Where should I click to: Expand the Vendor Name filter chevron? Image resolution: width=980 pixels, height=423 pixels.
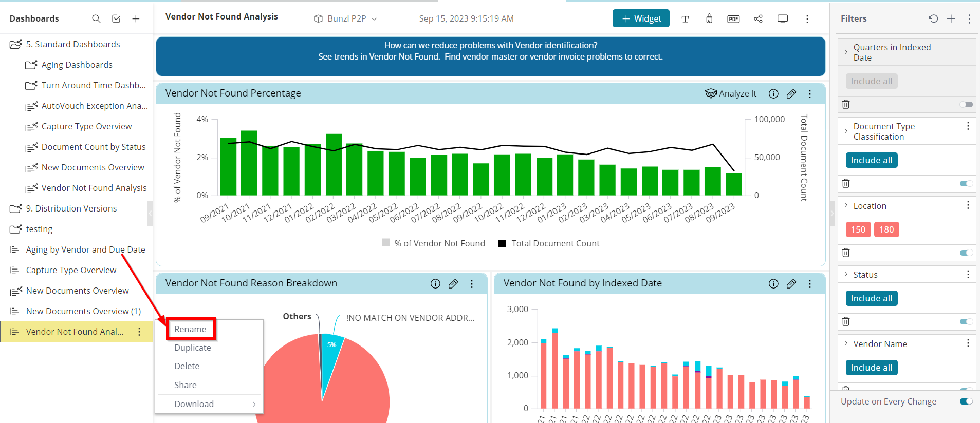click(x=846, y=343)
